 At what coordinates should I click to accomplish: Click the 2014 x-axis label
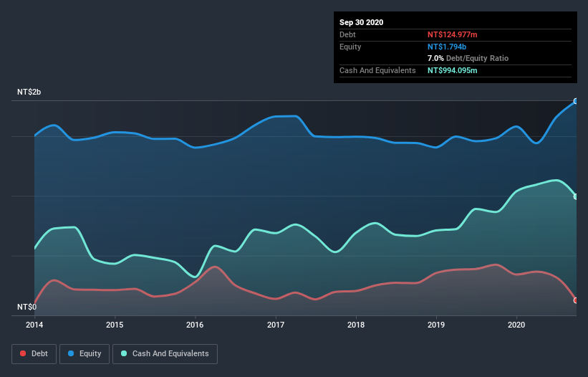34,325
